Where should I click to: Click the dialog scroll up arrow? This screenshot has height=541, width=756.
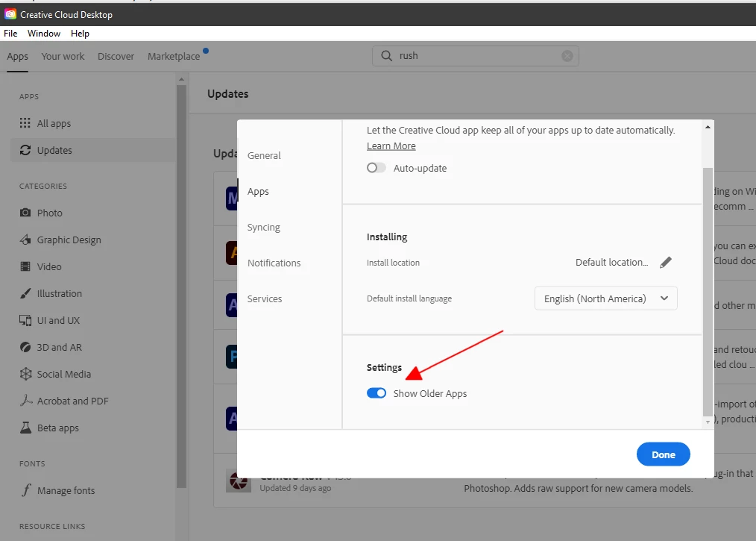click(708, 127)
